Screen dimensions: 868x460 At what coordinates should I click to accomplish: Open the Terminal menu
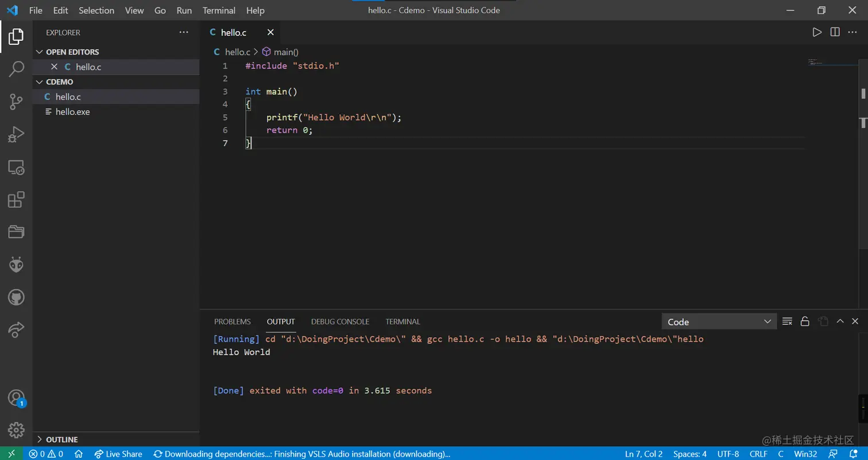pos(219,10)
